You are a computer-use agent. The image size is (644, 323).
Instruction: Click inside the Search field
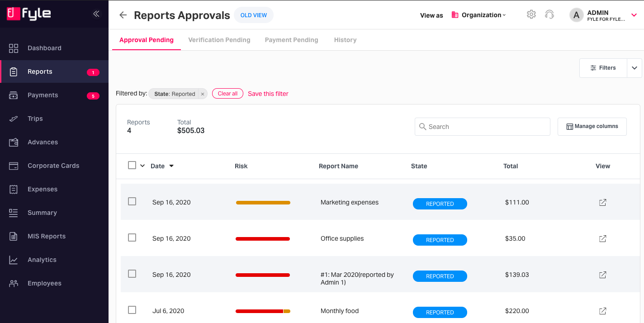(x=482, y=127)
